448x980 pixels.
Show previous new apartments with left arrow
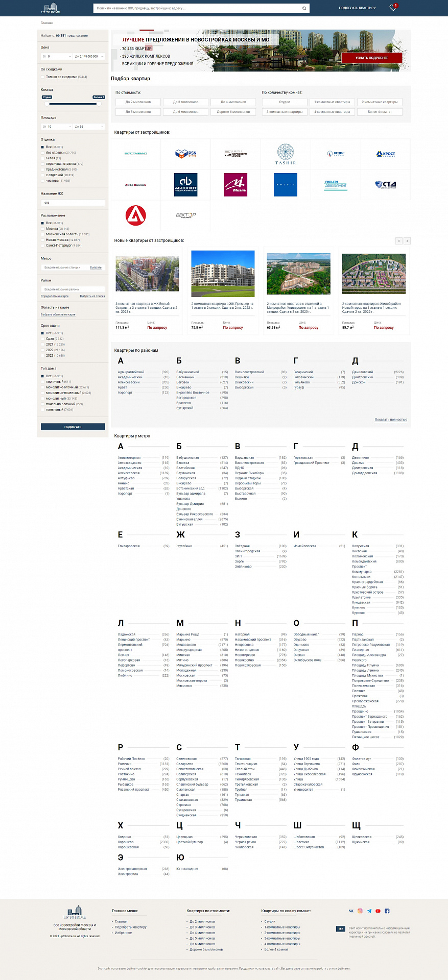click(399, 241)
